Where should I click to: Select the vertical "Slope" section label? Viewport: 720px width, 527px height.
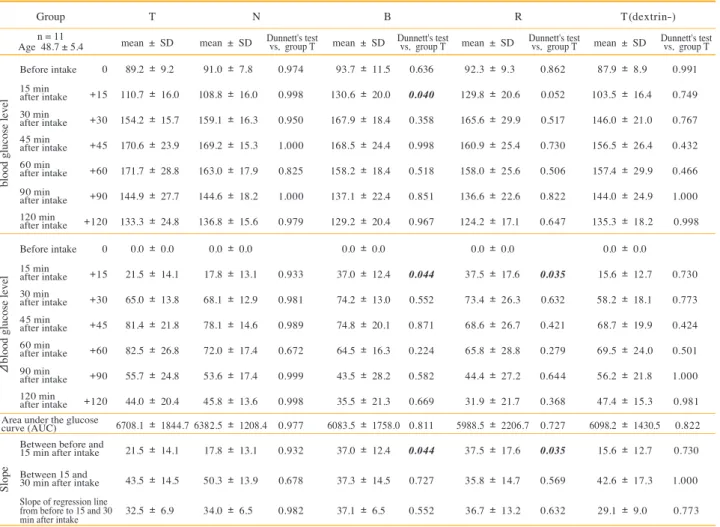(x=5, y=479)
